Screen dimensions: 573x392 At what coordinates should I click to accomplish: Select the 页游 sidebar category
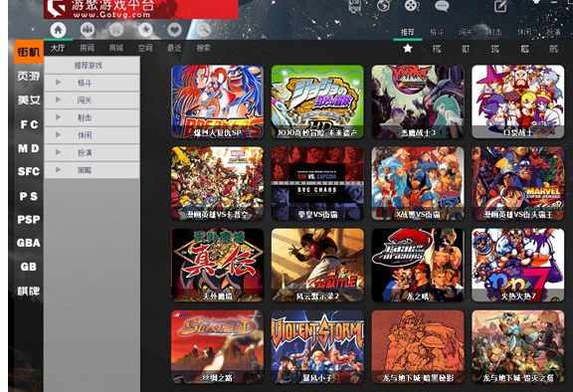29,76
